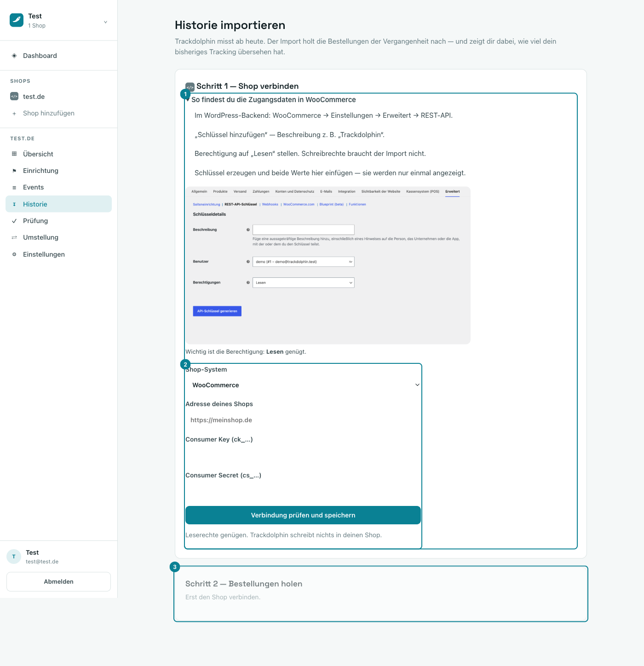
Task: Open the Shop-System dropdown showing WooCommerce
Action: [303, 385]
